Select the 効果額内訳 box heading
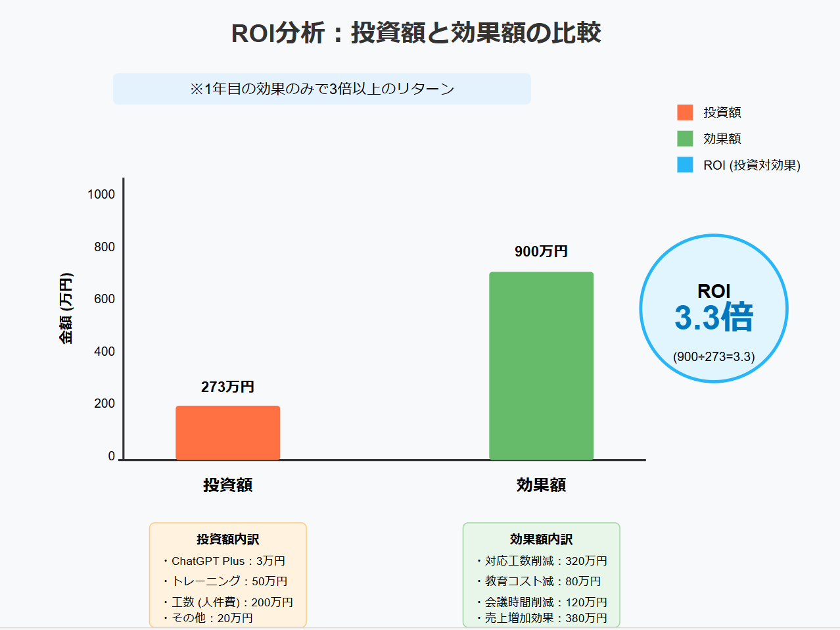 pos(541,539)
